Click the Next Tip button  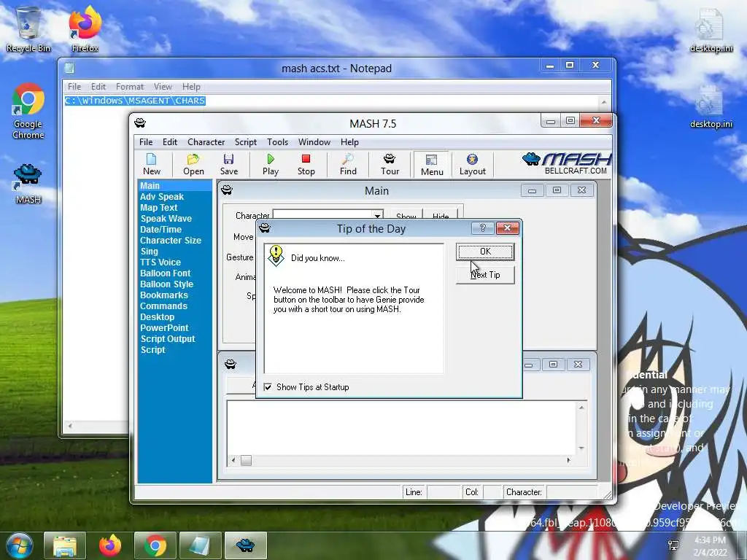[485, 275]
